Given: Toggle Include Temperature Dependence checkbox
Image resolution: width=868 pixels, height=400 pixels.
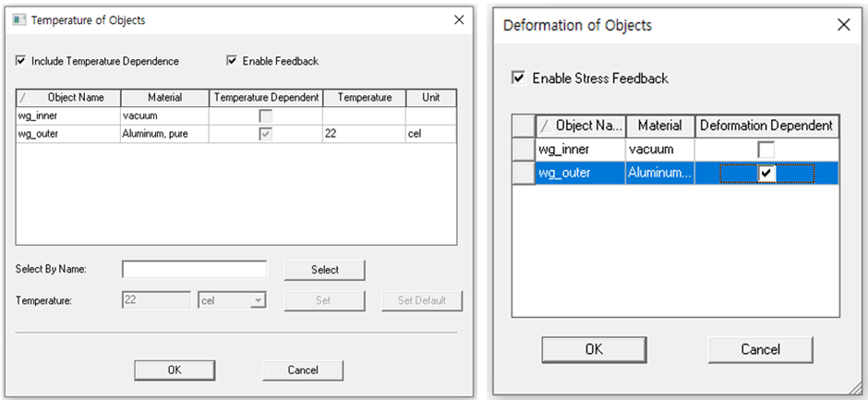Looking at the screenshot, I should click(x=20, y=61).
